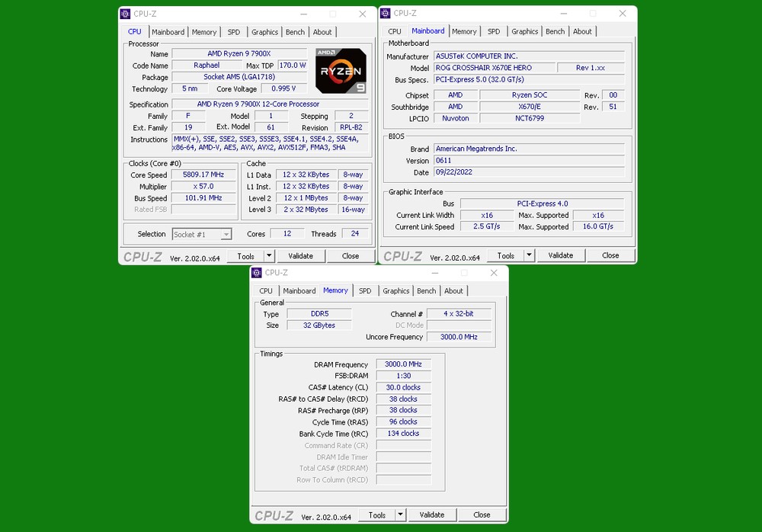This screenshot has height=532, width=762.
Task: Click the AMD Ryzen 9 logo image
Action: pyautogui.click(x=341, y=71)
